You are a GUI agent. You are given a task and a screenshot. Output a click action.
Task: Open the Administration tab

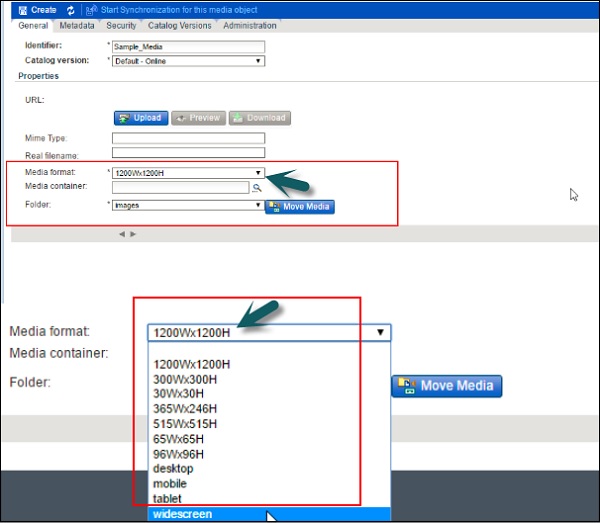[250, 26]
